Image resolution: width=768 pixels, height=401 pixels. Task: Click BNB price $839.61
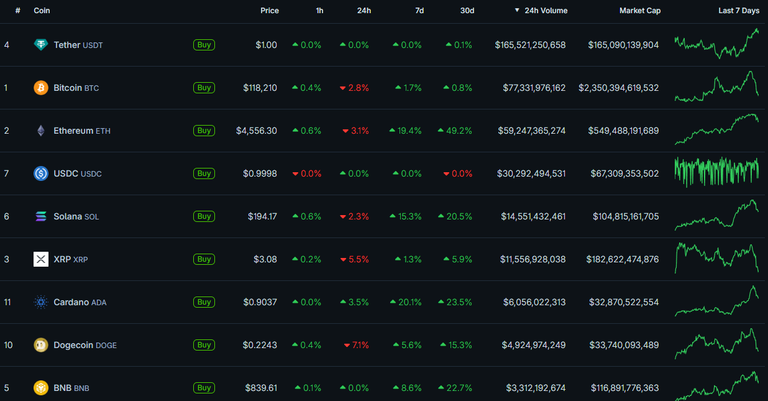click(261, 388)
